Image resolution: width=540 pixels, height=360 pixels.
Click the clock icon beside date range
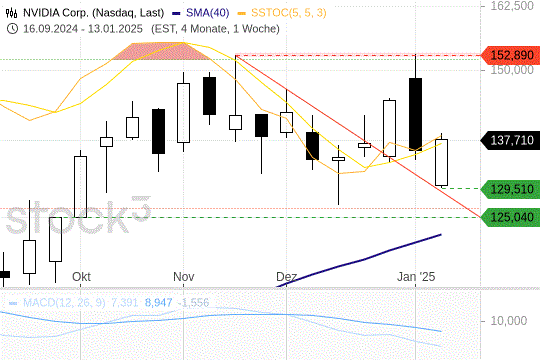[x=12, y=29]
